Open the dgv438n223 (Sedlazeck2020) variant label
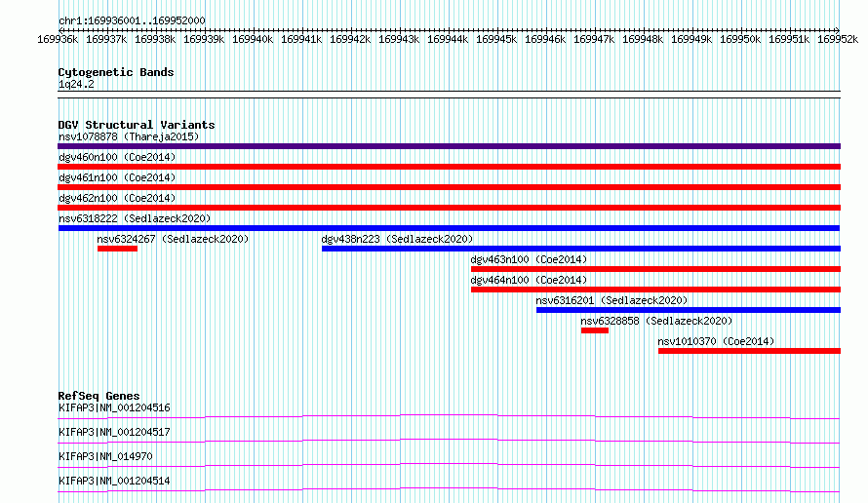Image resolution: width=868 pixels, height=503 pixels. [397, 239]
